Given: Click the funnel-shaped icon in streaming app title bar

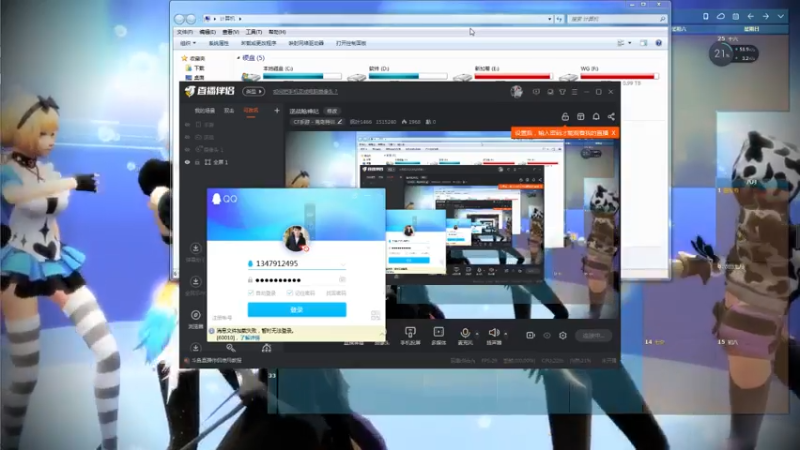Looking at the screenshot, I should [x=562, y=92].
